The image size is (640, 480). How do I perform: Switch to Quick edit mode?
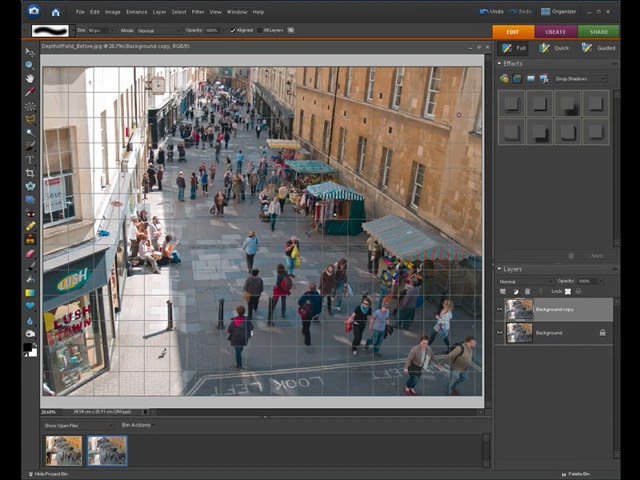554,48
